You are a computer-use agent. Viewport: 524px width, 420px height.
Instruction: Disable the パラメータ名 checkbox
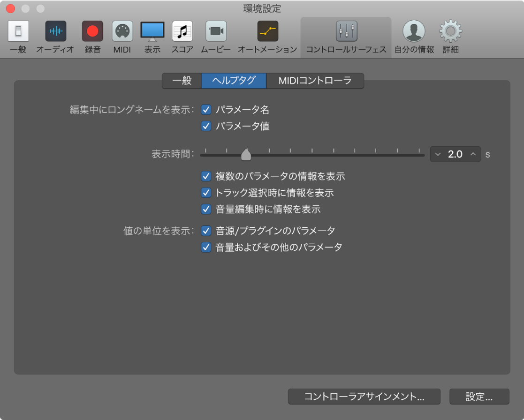pyautogui.click(x=206, y=109)
